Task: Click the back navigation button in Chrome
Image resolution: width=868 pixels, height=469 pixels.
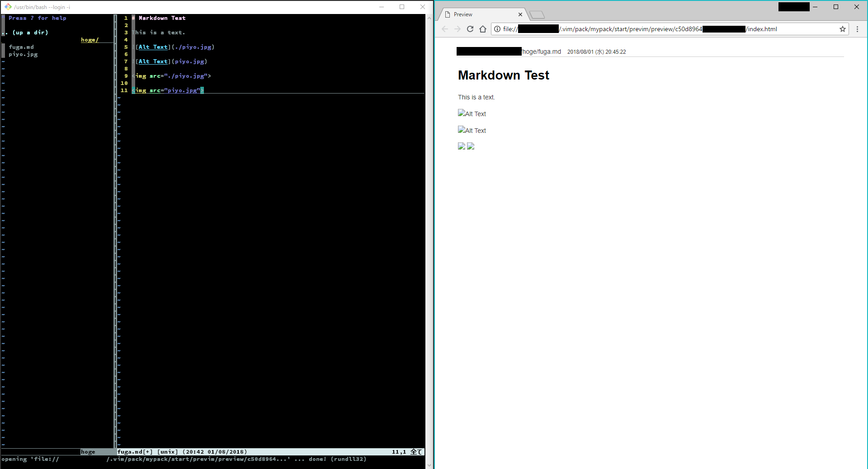Action: (445, 29)
